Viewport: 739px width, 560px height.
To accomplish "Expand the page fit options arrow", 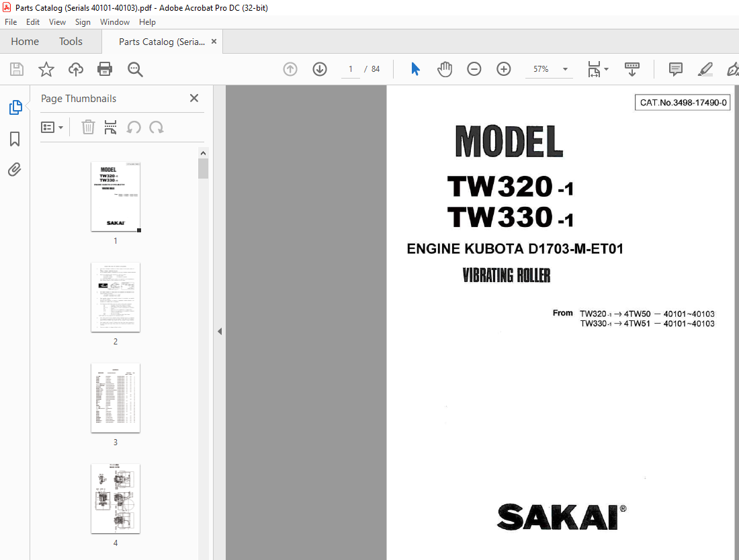I will 607,69.
